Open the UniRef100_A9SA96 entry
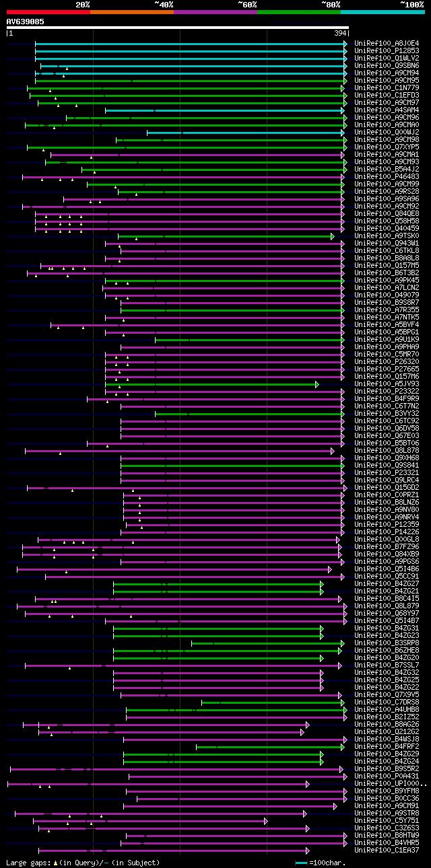Screen dimensions: 431x868 pos(386,198)
